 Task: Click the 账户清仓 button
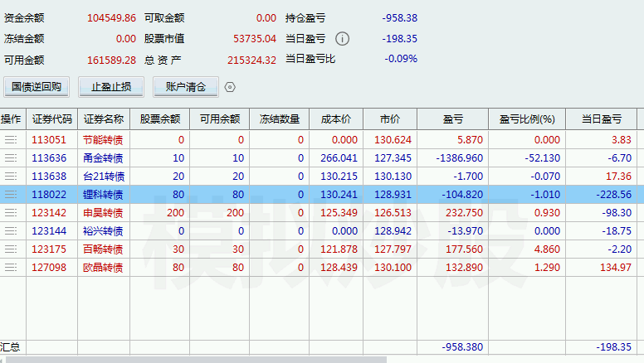click(186, 87)
